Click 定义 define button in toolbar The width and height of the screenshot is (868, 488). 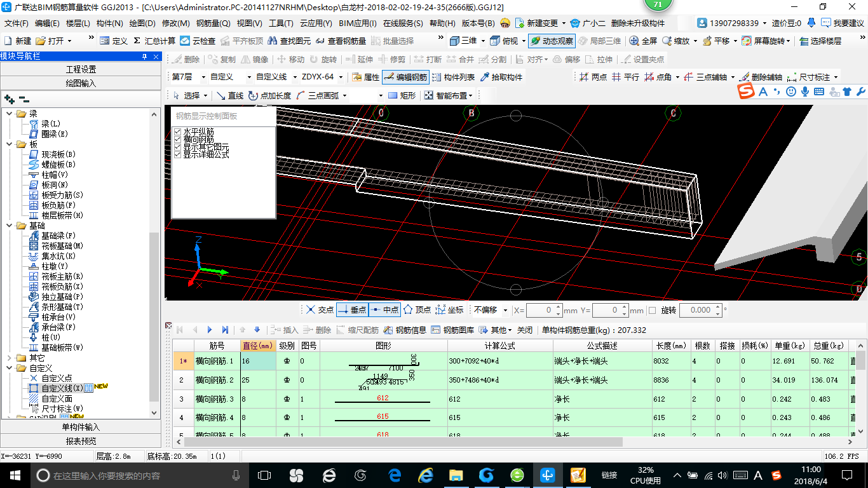click(x=114, y=41)
